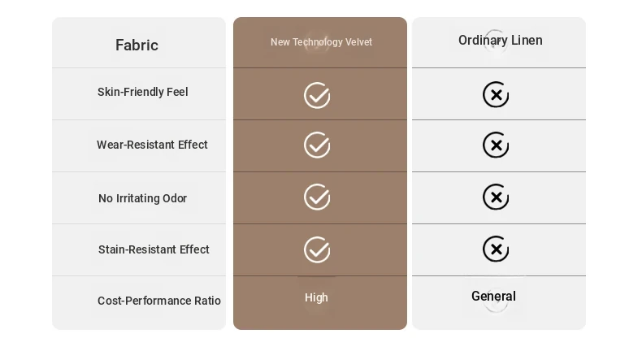Click the Fabric header label
The height and width of the screenshot is (364, 642).
[x=137, y=45]
